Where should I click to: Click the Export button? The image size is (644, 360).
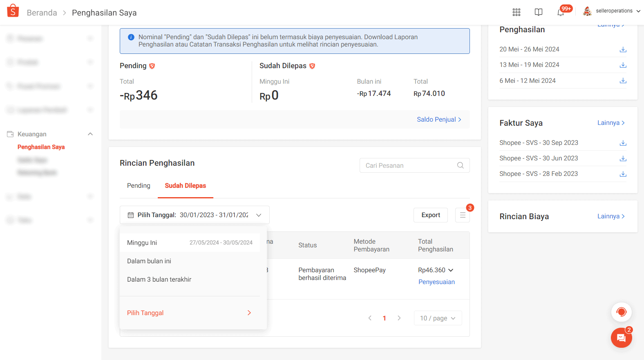click(x=431, y=215)
